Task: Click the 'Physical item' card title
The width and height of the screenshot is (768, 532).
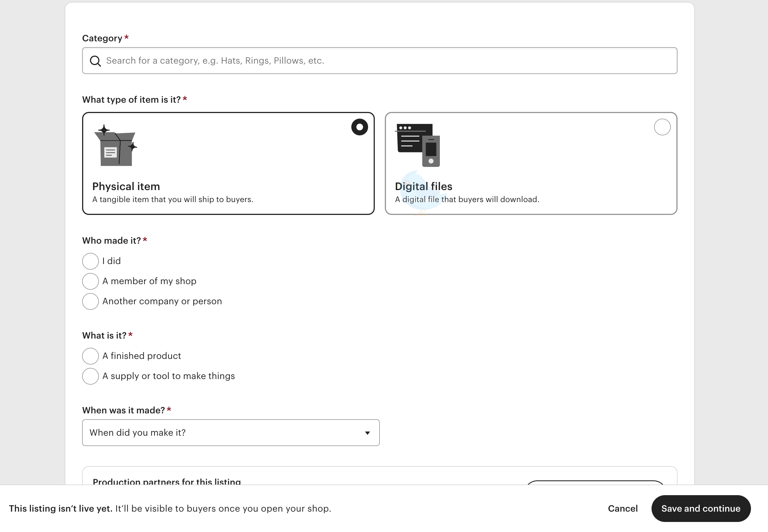Action: pos(126,186)
